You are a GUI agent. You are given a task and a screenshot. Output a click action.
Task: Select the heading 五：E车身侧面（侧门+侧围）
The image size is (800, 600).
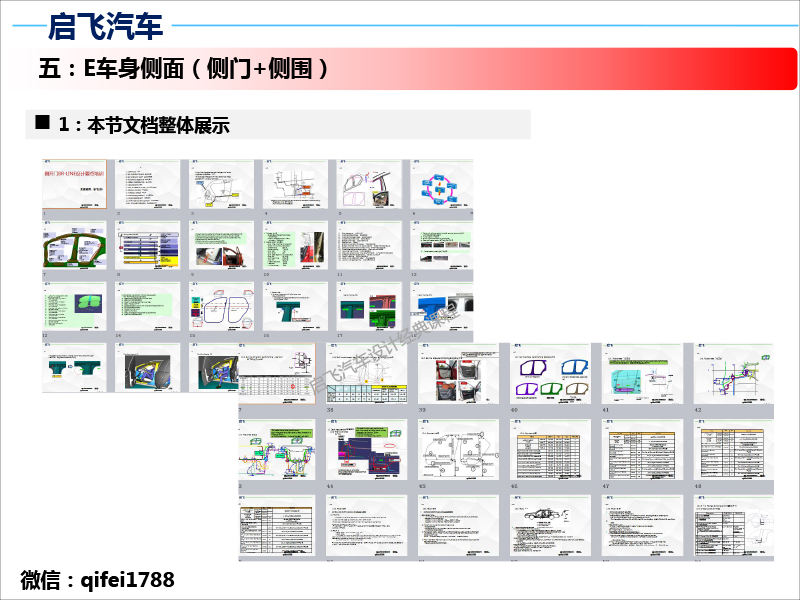tap(184, 68)
